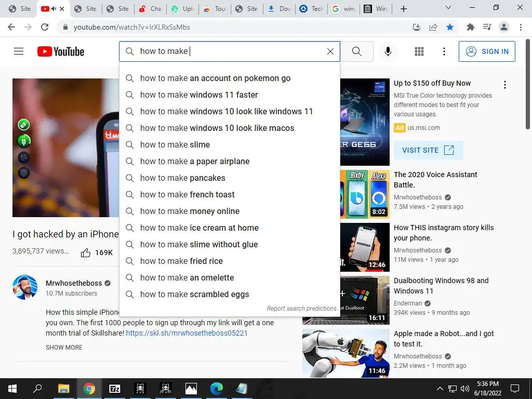Pick the 'how to make pancakes' suggestion
Image resolution: width=532 pixels, height=399 pixels.
coord(229,178)
